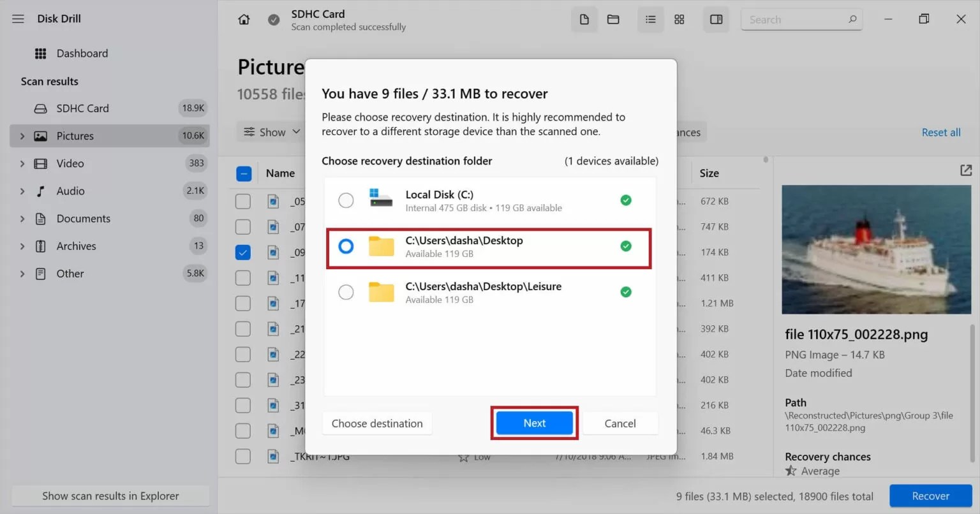This screenshot has height=514, width=980.
Task: Click the Home icon in the toolbar
Action: coord(244,19)
